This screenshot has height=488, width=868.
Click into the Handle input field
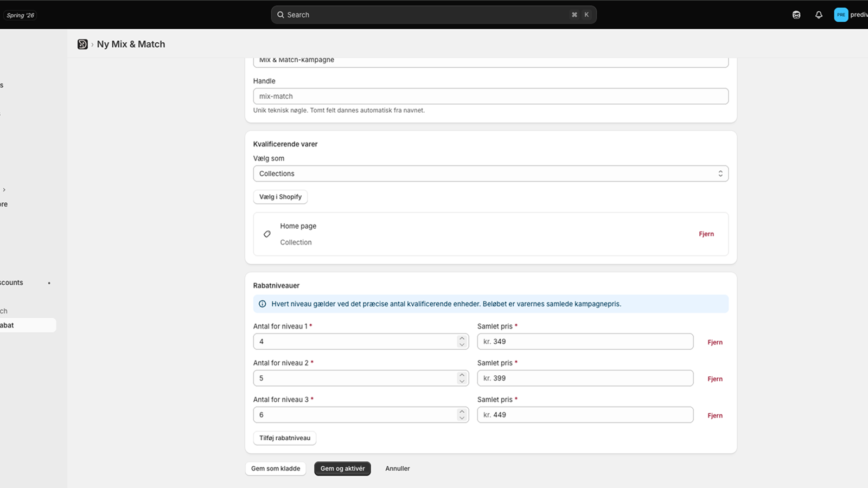(x=490, y=97)
